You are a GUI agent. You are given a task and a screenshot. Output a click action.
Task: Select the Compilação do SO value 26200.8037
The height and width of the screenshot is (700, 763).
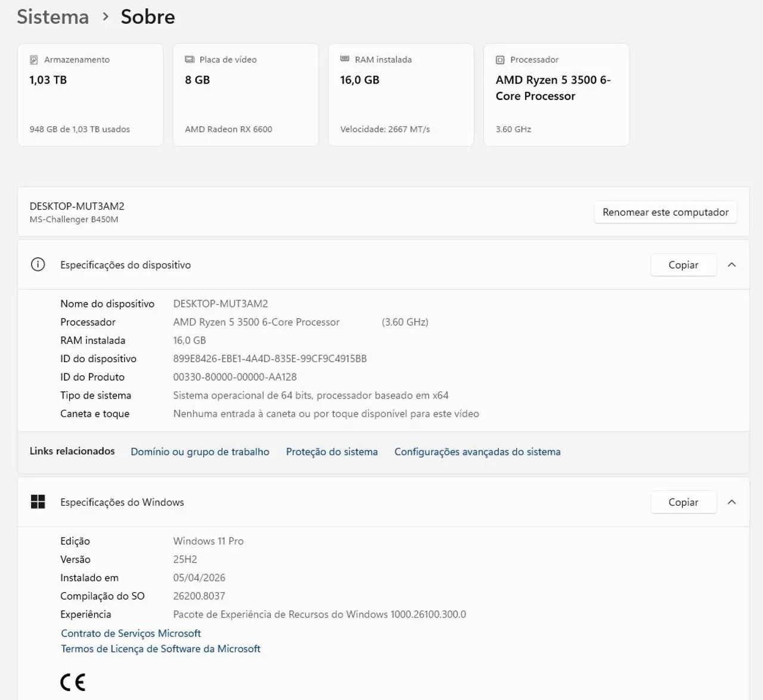pos(199,596)
